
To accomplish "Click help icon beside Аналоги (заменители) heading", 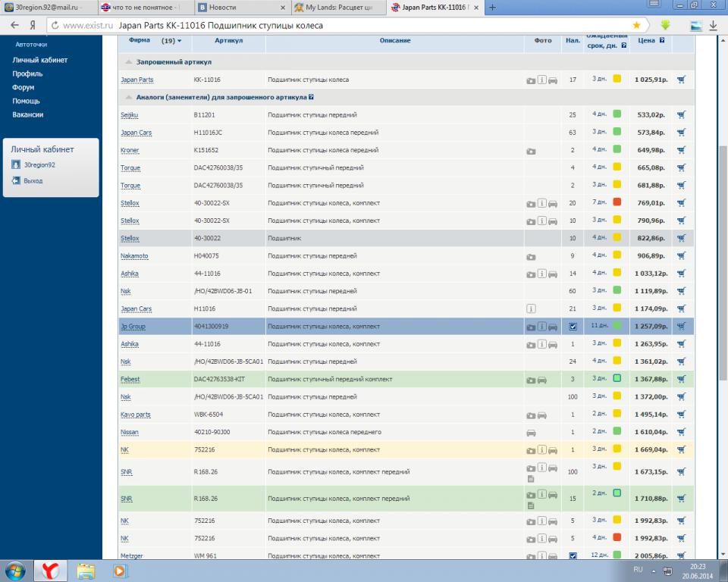I will coord(311,97).
